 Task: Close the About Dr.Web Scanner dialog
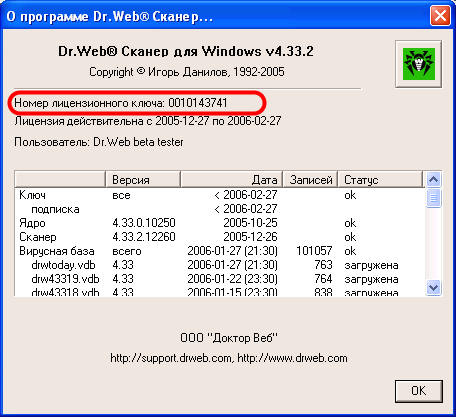coord(440,16)
